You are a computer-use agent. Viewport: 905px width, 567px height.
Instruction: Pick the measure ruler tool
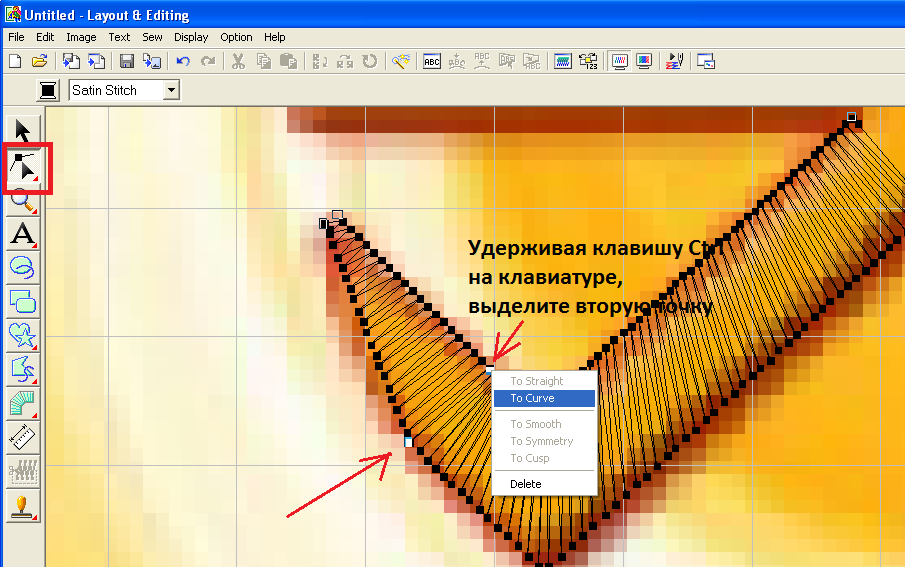point(22,437)
